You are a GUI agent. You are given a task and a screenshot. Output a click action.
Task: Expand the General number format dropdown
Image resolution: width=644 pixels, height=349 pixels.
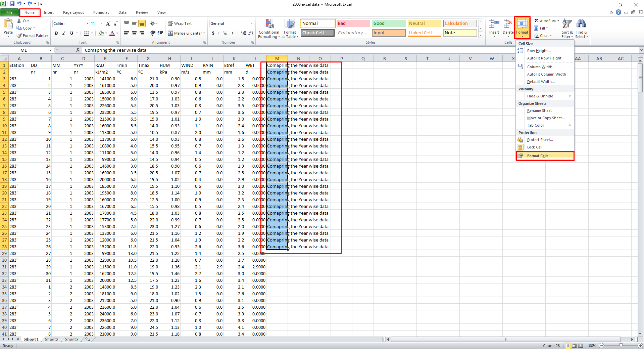[x=252, y=24]
